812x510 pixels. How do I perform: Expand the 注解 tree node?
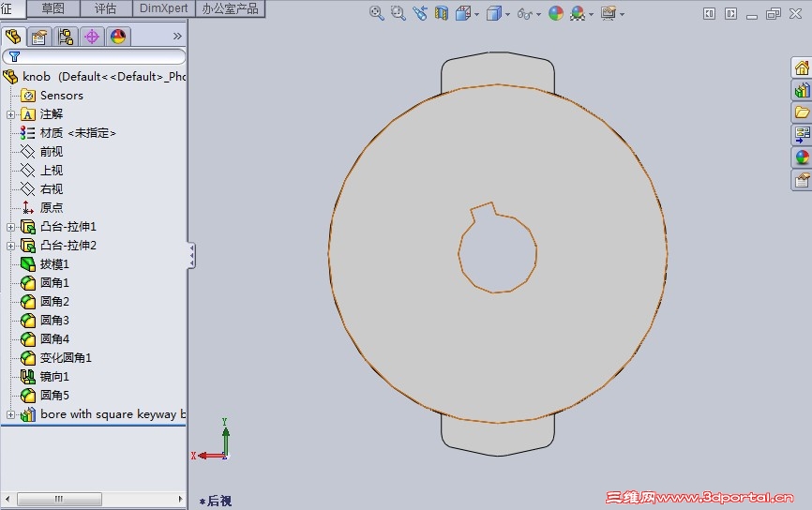(10, 114)
